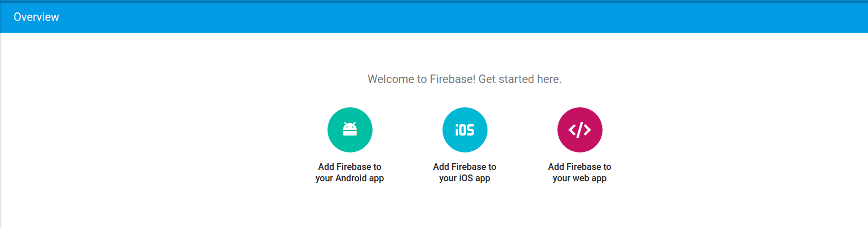The width and height of the screenshot is (868, 227).
Task: Open "Add Firebase to your Android app"
Action: tap(349, 173)
